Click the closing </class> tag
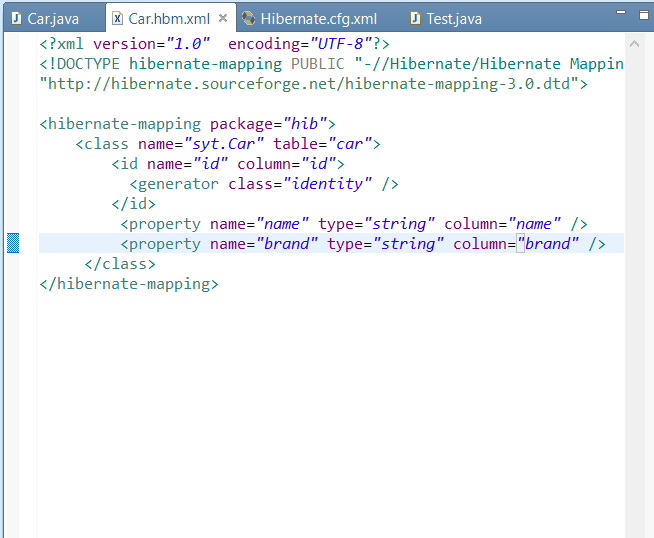Screen dimensions: 654x538 point(120,264)
